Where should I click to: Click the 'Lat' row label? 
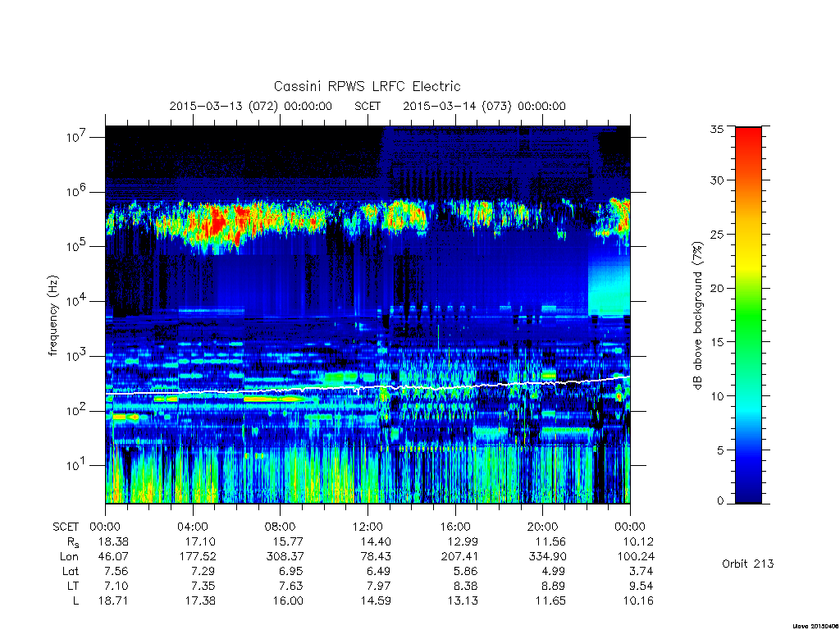pyautogui.click(x=71, y=571)
